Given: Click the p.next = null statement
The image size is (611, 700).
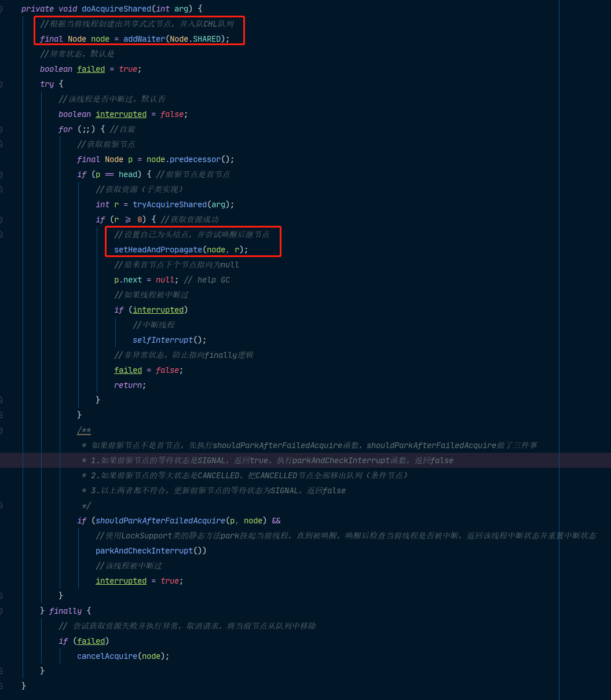Looking at the screenshot, I should (147, 280).
